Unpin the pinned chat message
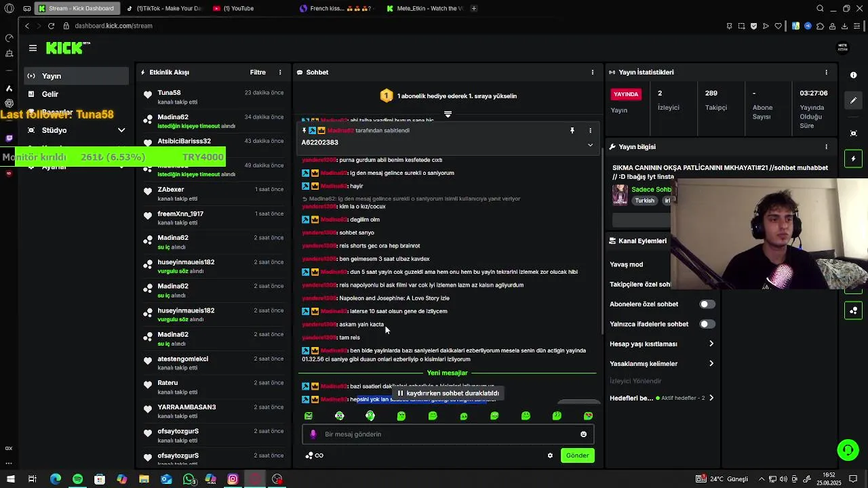 point(572,130)
